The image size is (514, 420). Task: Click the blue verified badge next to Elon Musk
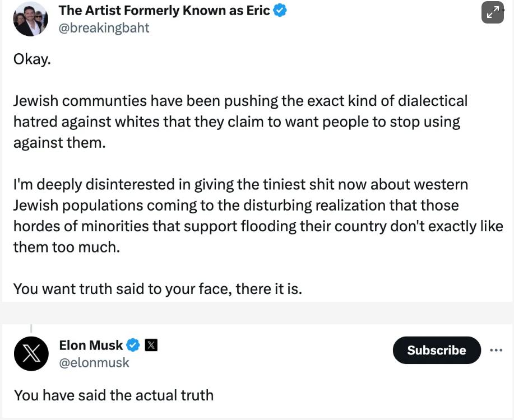click(133, 345)
